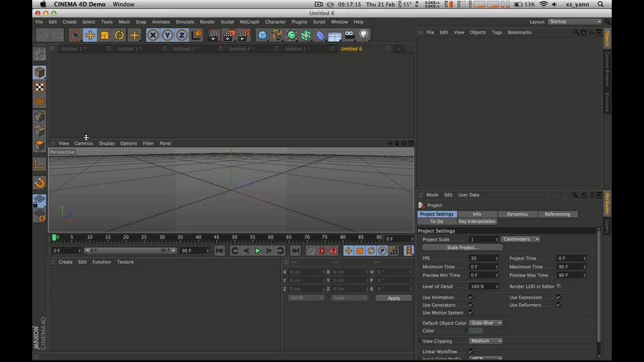Jump to end of animation
644x362 pixels.
pyautogui.click(x=295, y=250)
